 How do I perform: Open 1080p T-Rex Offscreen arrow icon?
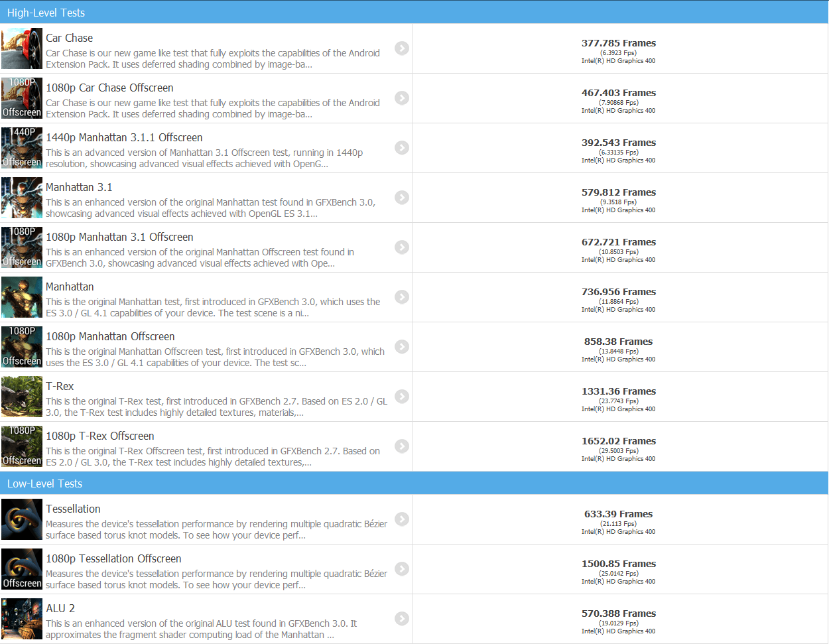[x=402, y=446]
